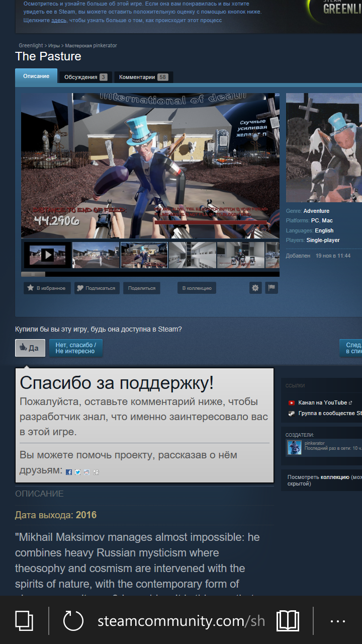
Task: Click the ССЫЛКИ section label
Action: tap(295, 386)
